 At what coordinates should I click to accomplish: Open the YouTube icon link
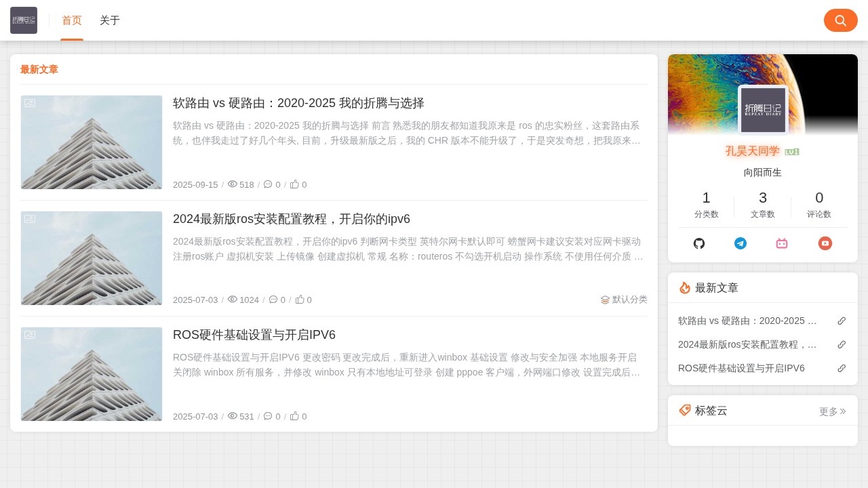pos(825,243)
